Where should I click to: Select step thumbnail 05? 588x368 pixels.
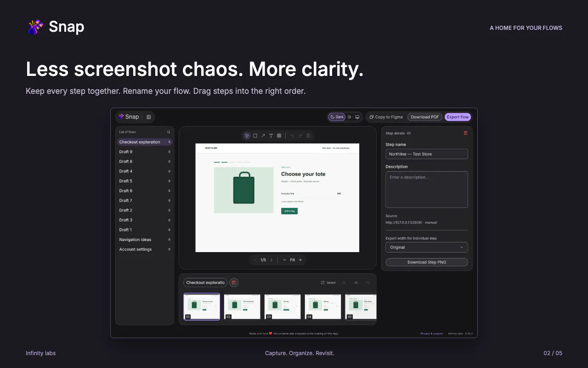click(x=361, y=307)
